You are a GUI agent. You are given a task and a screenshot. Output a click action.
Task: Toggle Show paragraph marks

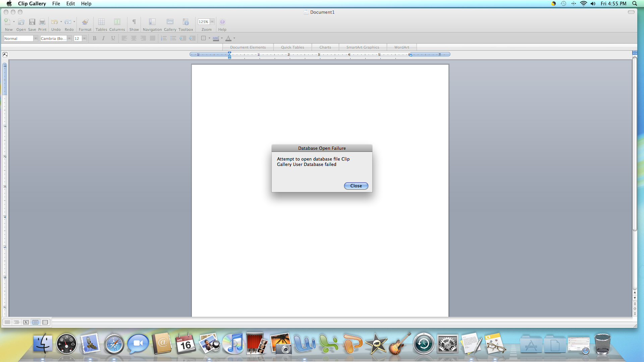click(x=134, y=22)
